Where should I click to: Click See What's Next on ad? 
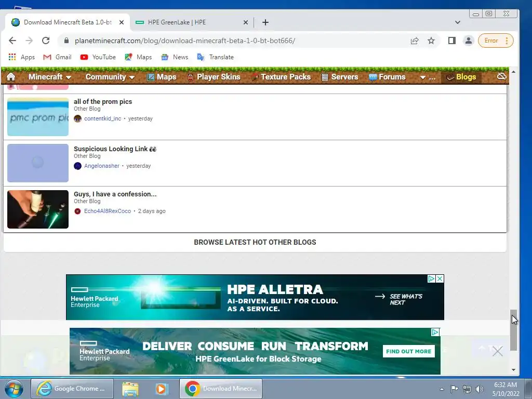[x=399, y=299]
